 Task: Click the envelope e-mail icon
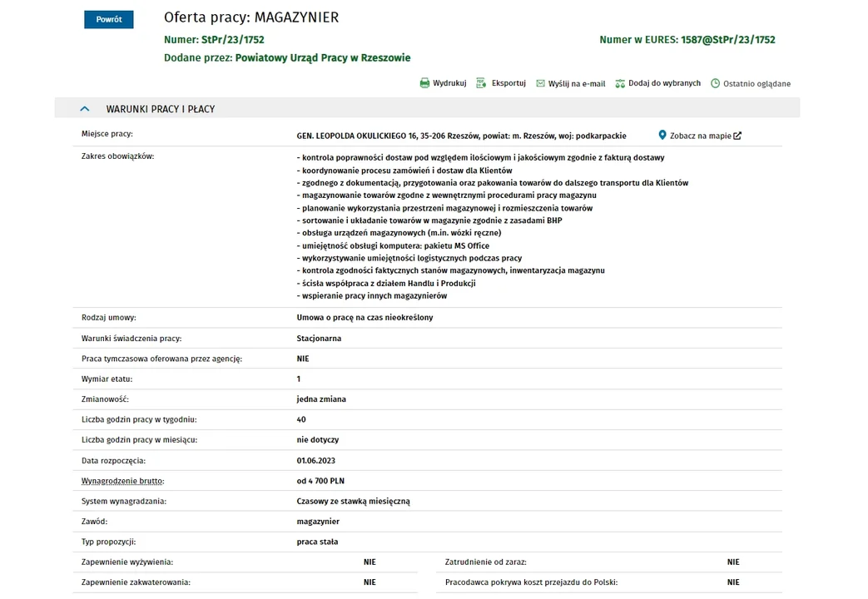(x=540, y=83)
